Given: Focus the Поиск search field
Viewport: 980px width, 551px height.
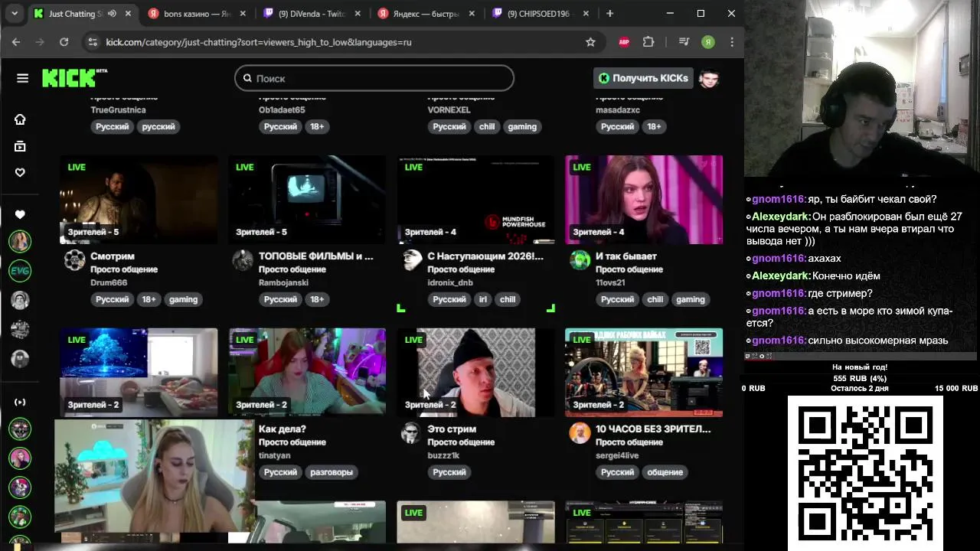Looking at the screenshot, I should pyautogui.click(x=374, y=78).
